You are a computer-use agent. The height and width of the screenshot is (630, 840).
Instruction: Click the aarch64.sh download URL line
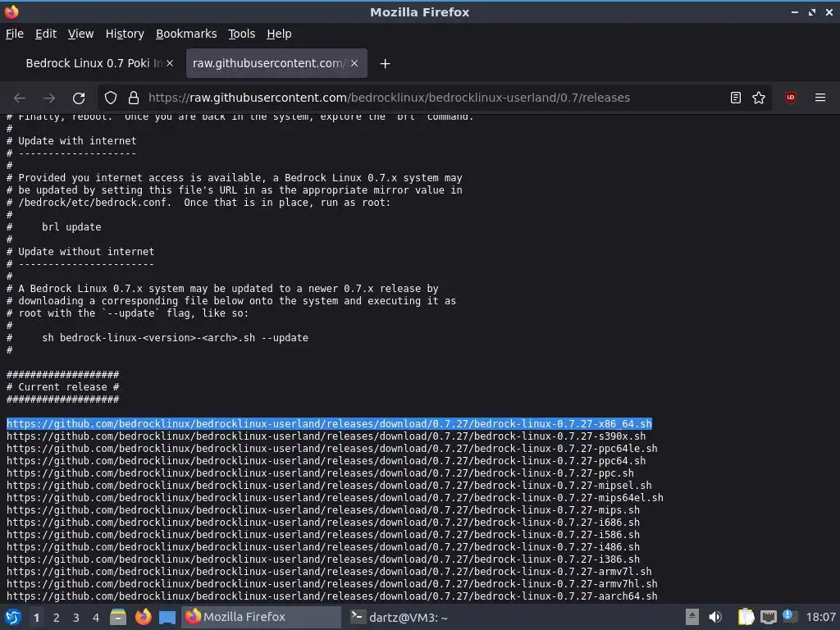331,596
